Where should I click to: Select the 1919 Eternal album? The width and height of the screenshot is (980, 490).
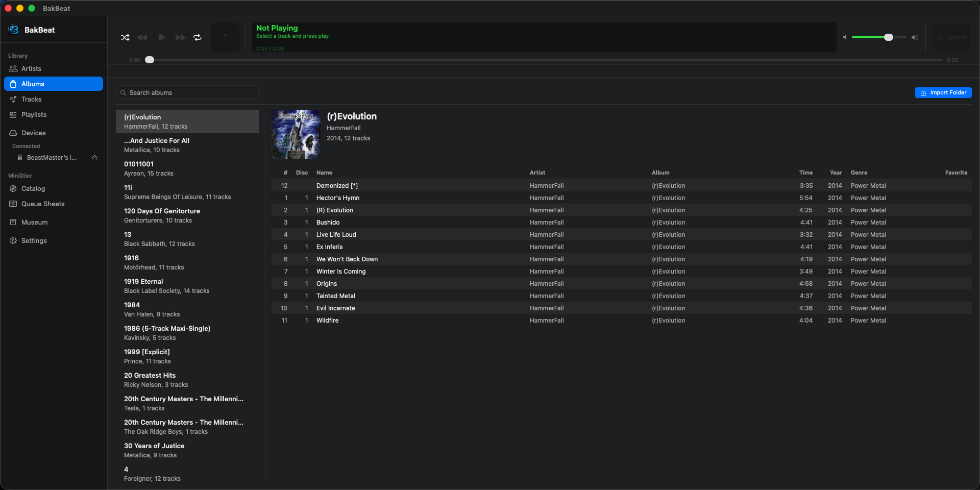click(x=187, y=286)
